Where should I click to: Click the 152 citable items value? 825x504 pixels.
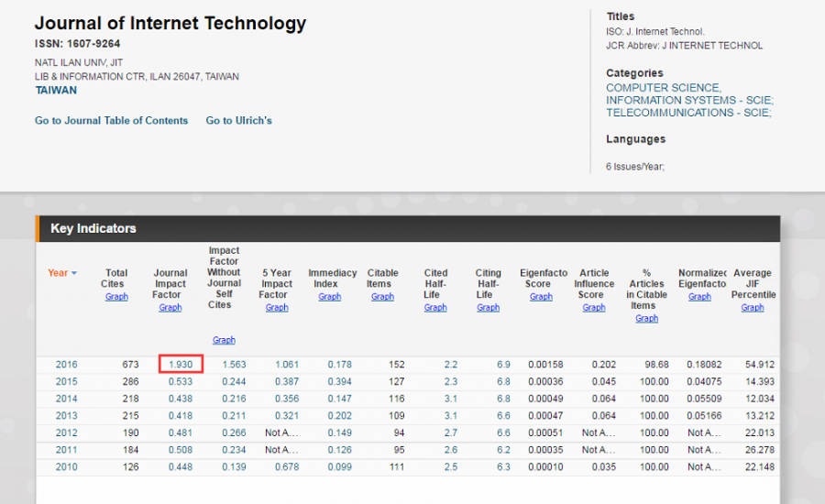click(396, 364)
